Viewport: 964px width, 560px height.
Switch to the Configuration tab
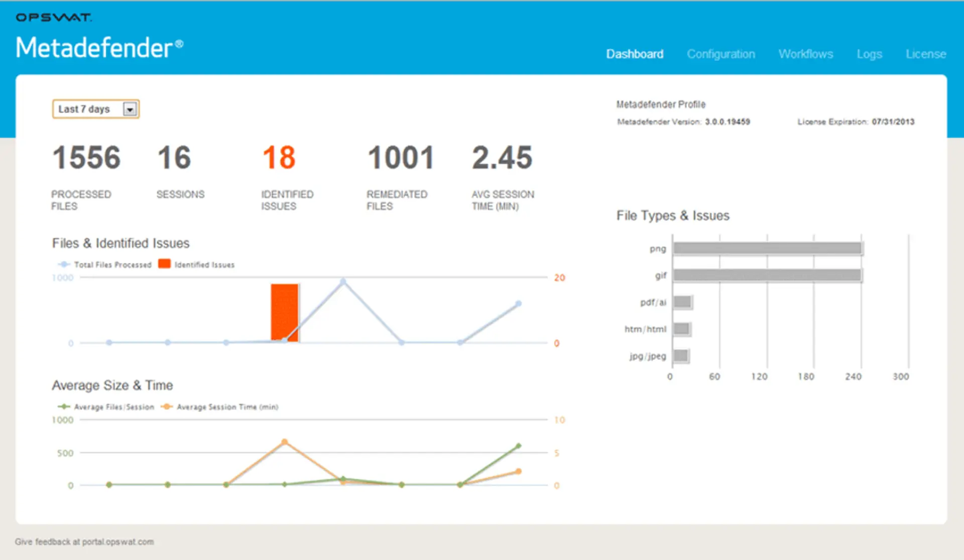[x=721, y=54]
